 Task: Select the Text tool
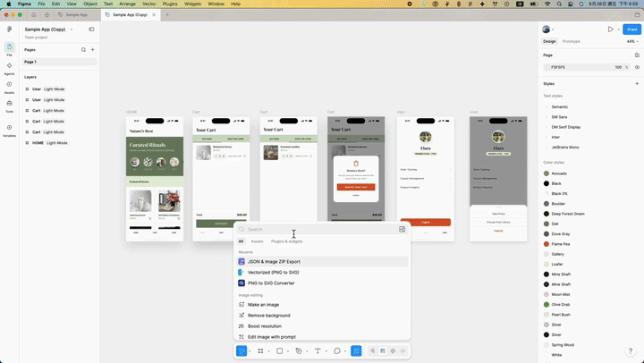tap(318, 351)
